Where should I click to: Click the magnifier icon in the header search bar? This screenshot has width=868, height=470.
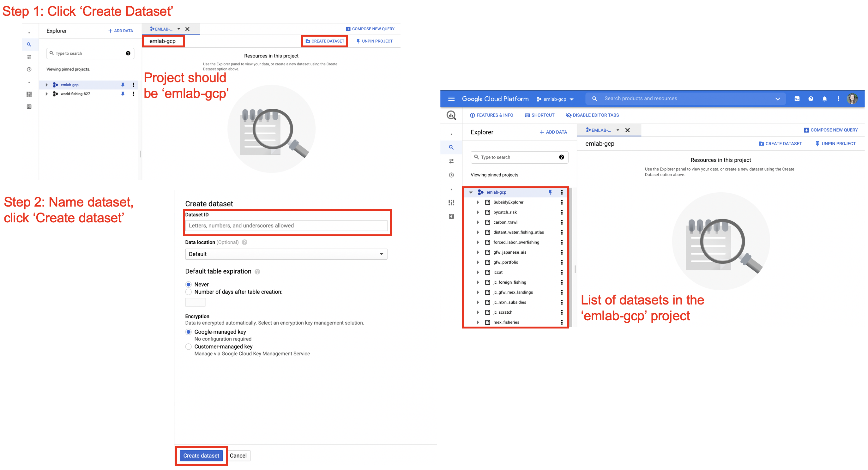tap(594, 98)
